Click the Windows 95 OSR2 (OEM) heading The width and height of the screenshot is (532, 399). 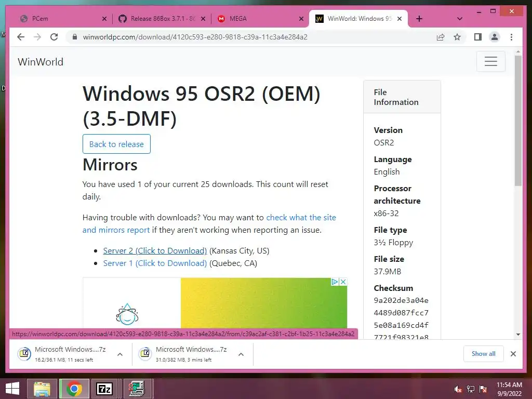click(201, 106)
